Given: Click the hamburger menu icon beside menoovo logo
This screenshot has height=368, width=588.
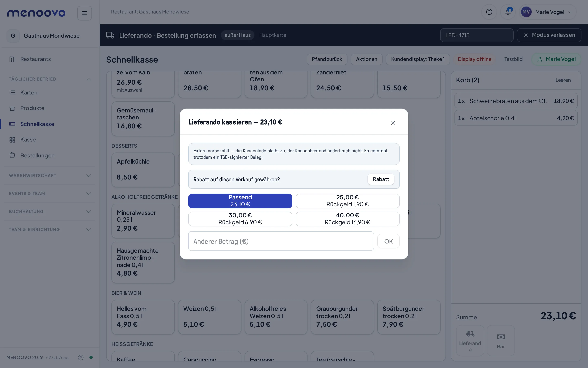Looking at the screenshot, I should [84, 13].
